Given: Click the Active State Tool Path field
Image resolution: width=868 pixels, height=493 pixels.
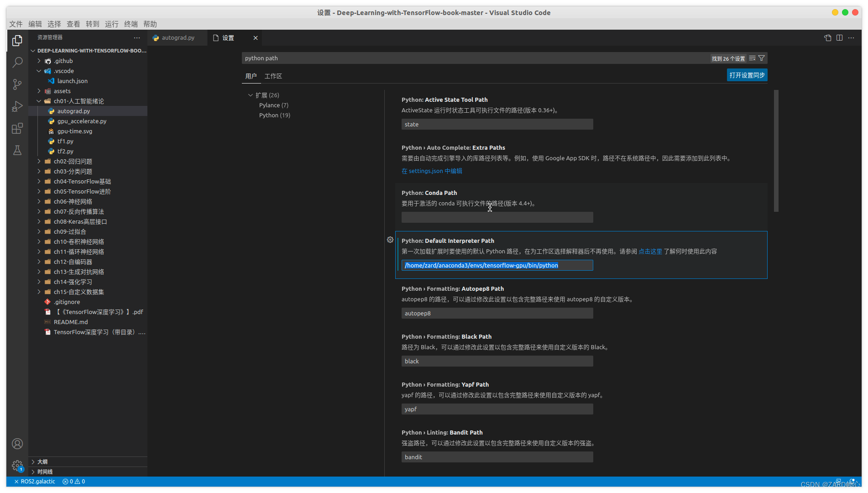Looking at the screenshot, I should (497, 124).
